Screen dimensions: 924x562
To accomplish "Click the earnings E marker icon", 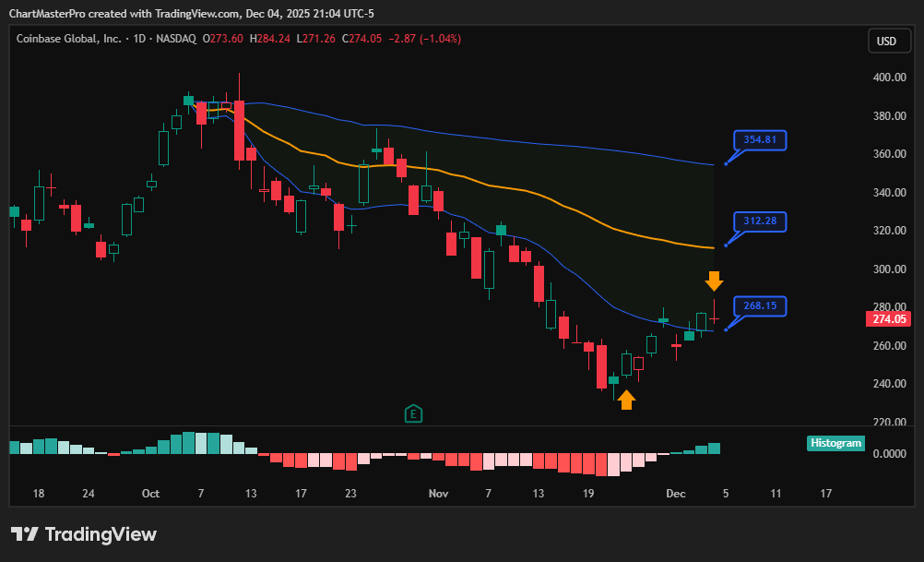I will point(414,414).
